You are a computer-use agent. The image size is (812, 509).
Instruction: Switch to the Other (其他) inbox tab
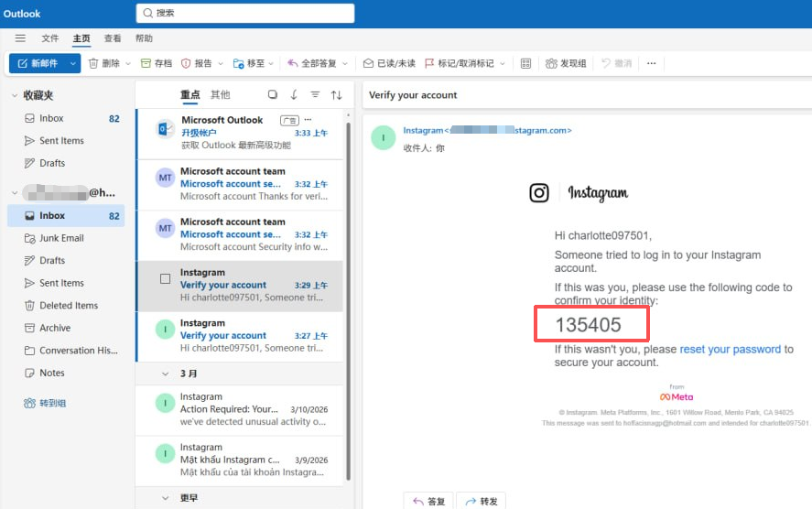coord(220,94)
